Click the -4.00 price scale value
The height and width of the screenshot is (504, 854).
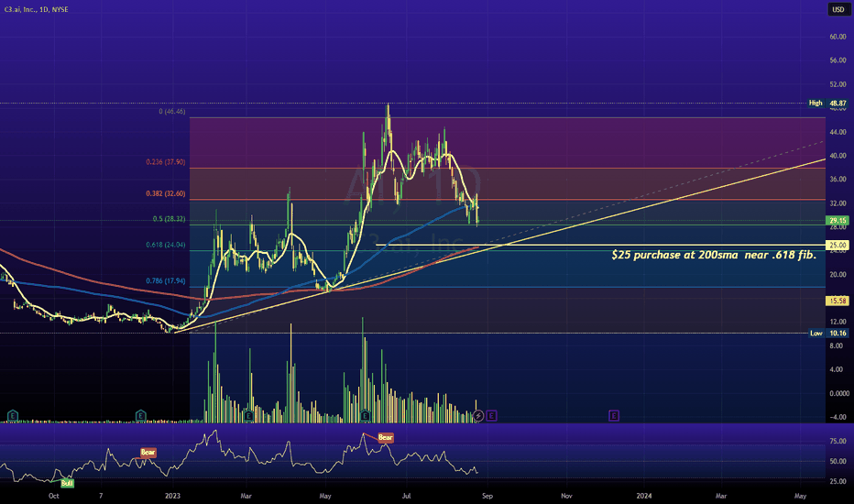click(838, 417)
